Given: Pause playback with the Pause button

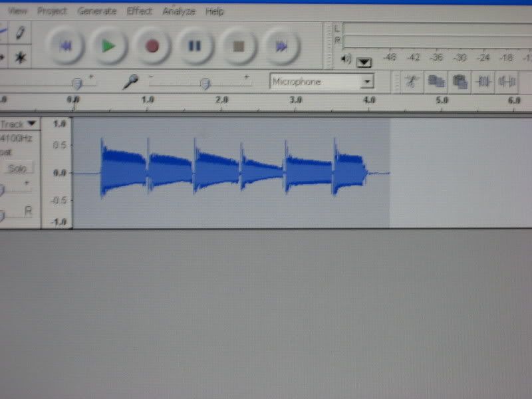Looking at the screenshot, I should tap(195, 46).
